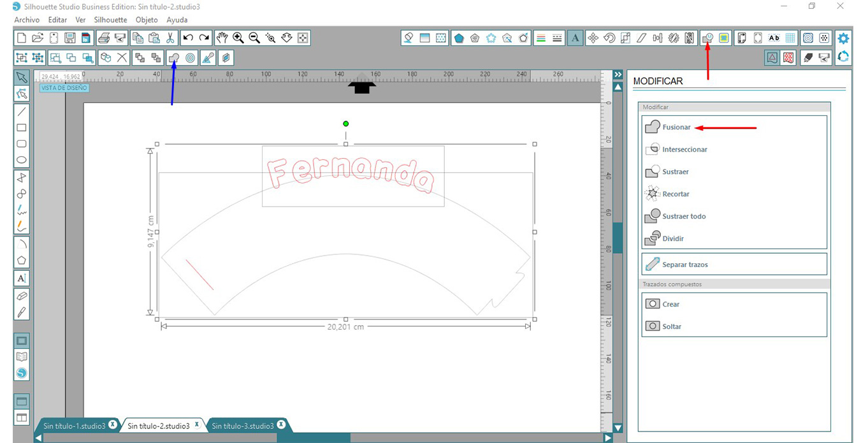
Task: Click Separar trazos button
Action: coord(734,264)
